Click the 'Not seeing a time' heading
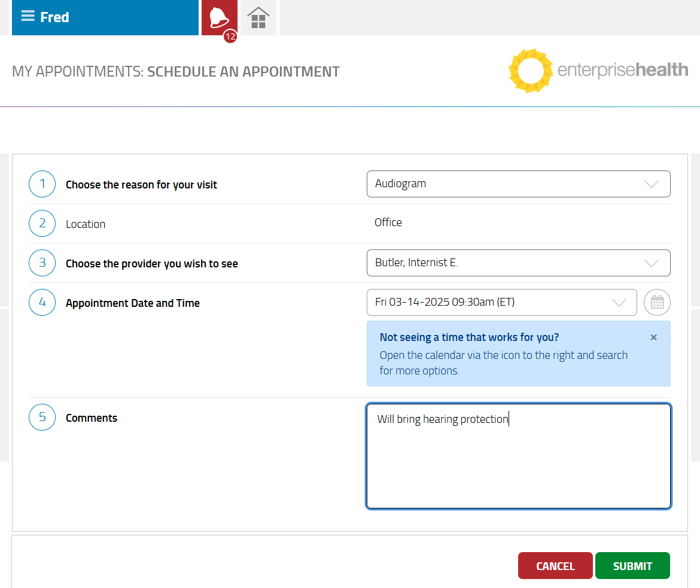700x588 pixels. [x=469, y=337]
